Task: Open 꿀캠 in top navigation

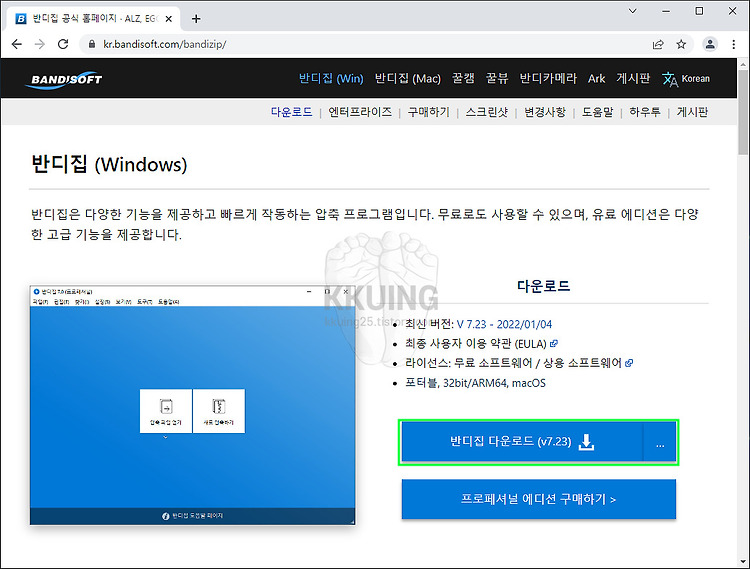Action: [x=463, y=78]
